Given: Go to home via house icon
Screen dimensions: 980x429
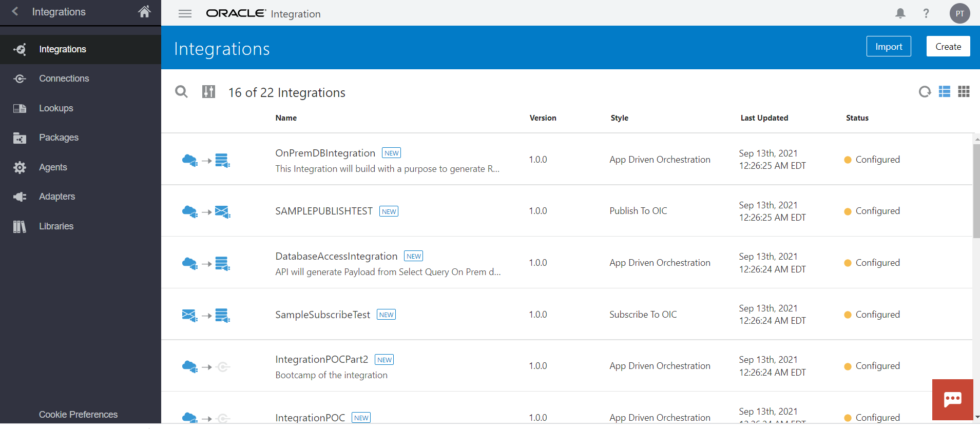Looking at the screenshot, I should click(144, 12).
